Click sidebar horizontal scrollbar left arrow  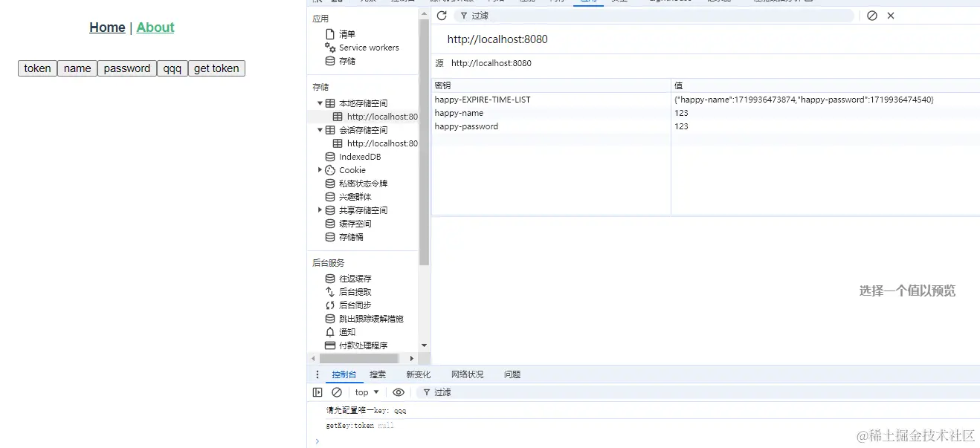pyautogui.click(x=312, y=358)
